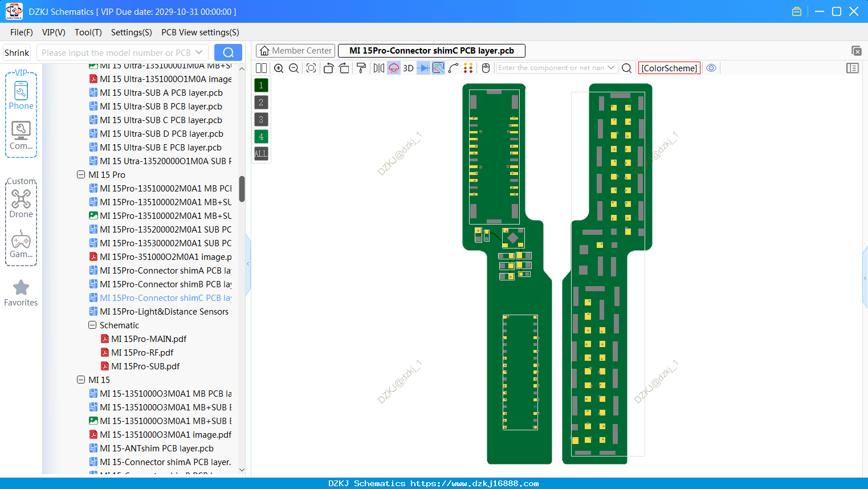Open the Drone category
Viewport: 868px width, 489px height.
[x=21, y=203]
